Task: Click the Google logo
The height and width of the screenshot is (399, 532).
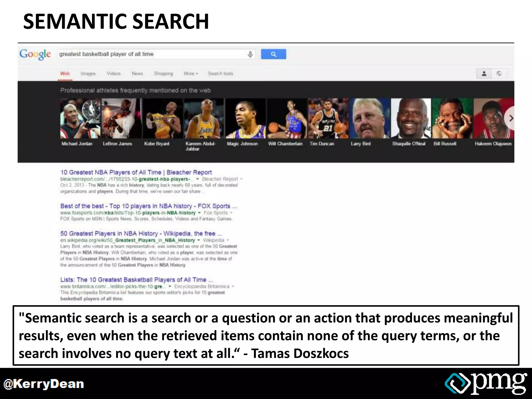Action: (x=35, y=54)
